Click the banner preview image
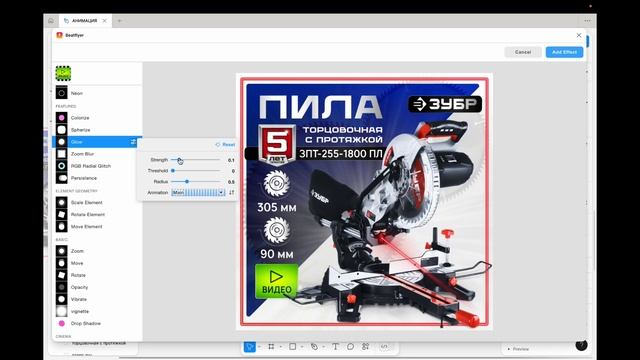The height and width of the screenshot is (360, 640). click(x=364, y=202)
